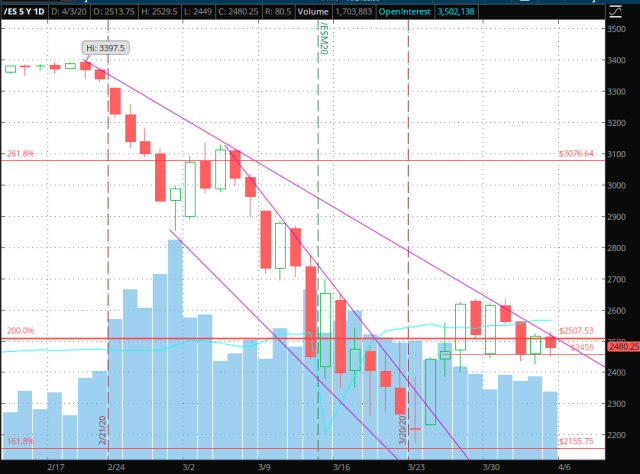640x474 pixels.
Task: Select the 200.0% Fibonacci level label
Action: 20,330
